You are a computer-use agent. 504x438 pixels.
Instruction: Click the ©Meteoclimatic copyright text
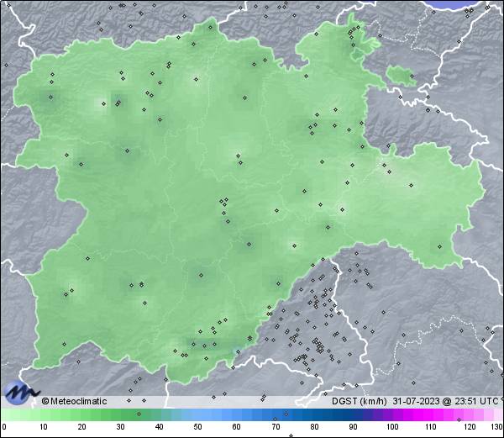(74, 401)
